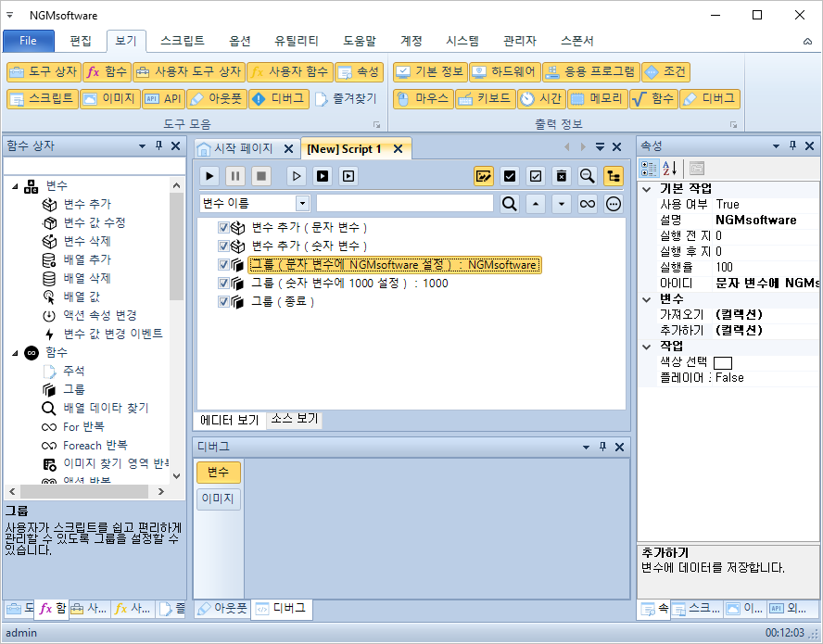Screen dimensions: 823x644
Task: Open the 키보드 output info button
Action: (x=485, y=98)
